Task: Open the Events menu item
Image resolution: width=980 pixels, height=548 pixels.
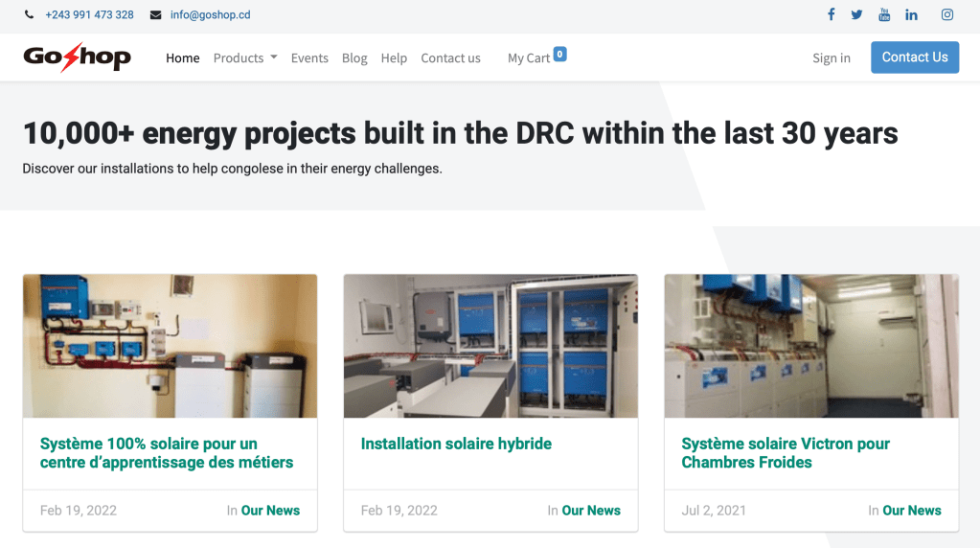Action: pos(309,57)
